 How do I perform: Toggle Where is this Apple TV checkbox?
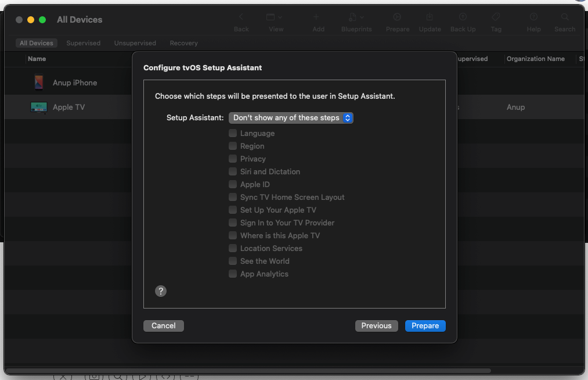(233, 235)
